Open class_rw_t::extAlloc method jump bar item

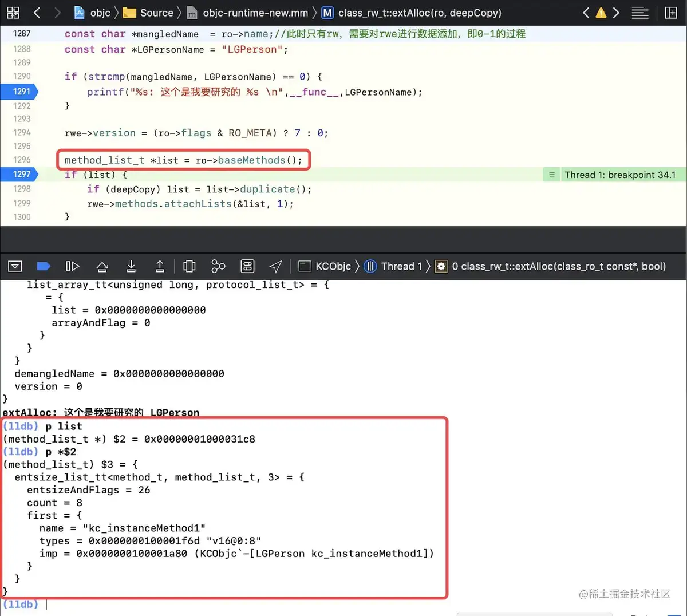[411, 13]
